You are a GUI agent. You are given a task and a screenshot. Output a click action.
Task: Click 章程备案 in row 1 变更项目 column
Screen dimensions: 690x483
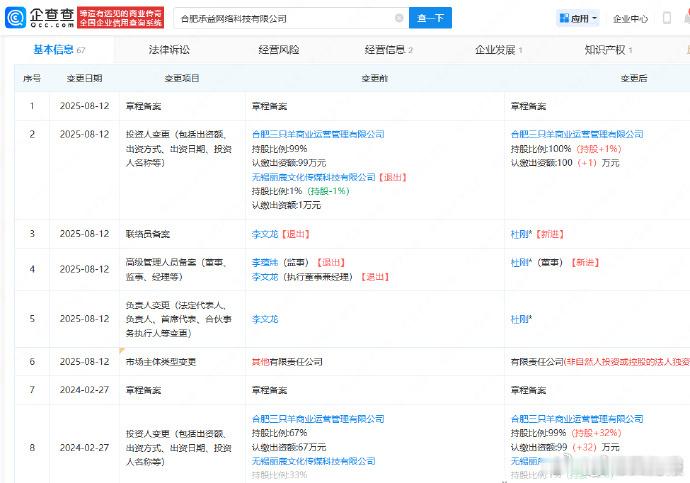[x=143, y=106]
